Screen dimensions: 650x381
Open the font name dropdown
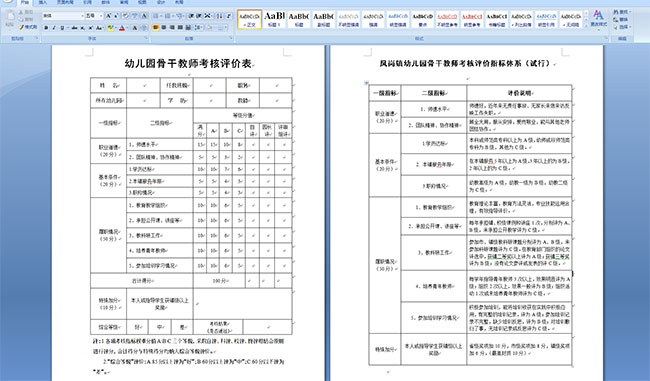pos(63,16)
